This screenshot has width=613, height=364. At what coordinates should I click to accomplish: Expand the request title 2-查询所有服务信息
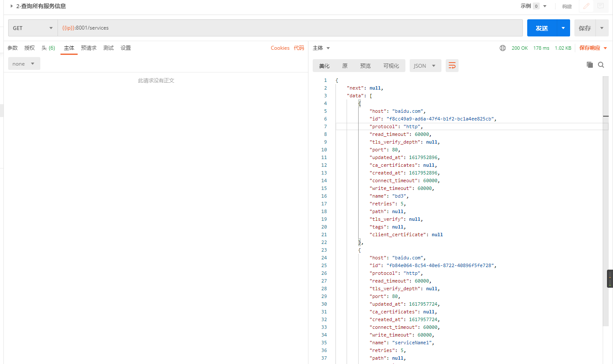12,6
